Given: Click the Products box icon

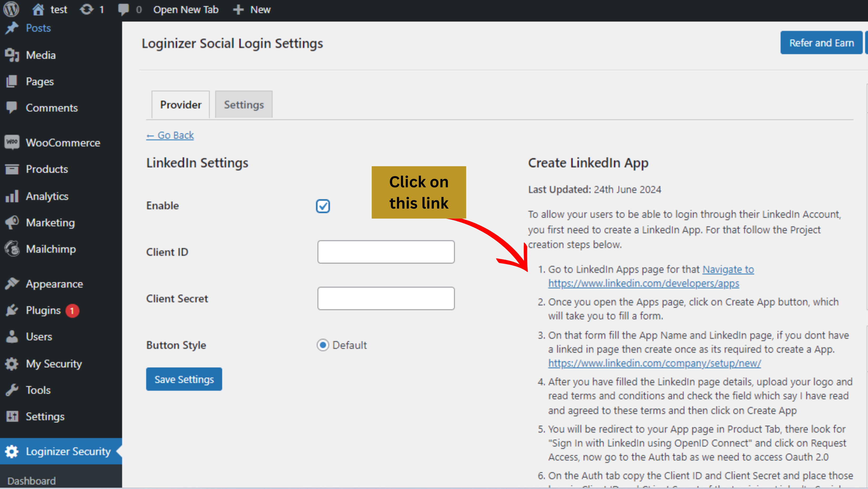Looking at the screenshot, I should (x=12, y=169).
